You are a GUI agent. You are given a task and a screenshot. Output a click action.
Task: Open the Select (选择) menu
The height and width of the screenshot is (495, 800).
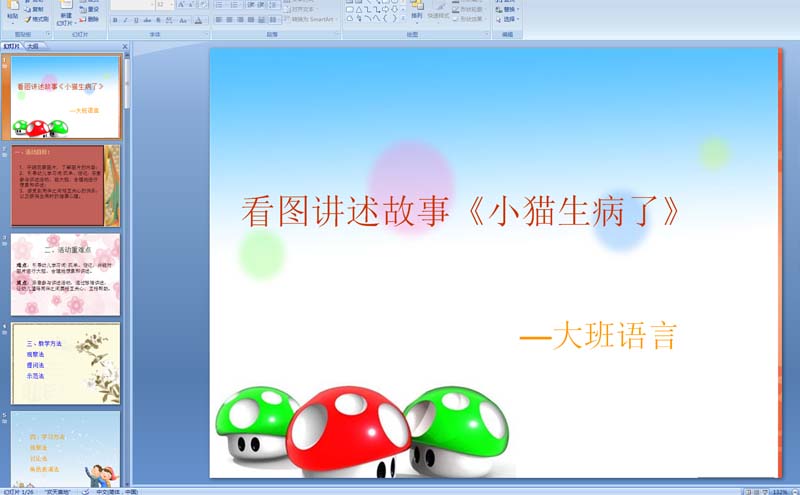[x=508, y=19]
